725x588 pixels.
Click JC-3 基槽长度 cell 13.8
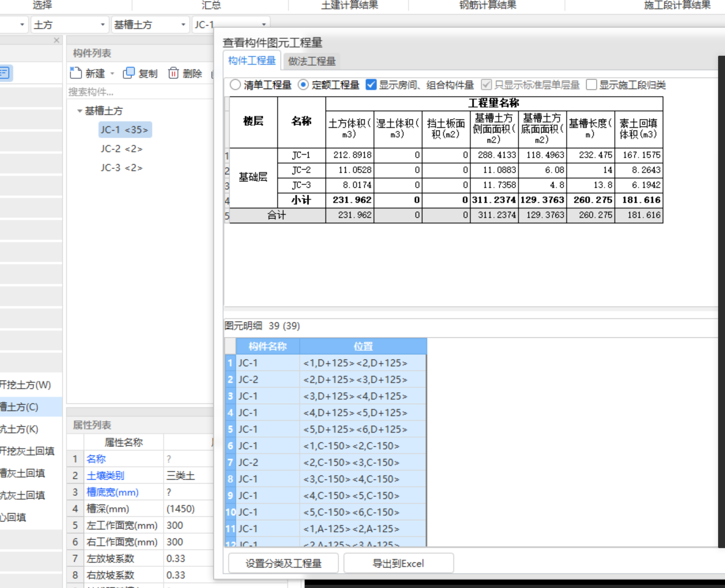590,185
